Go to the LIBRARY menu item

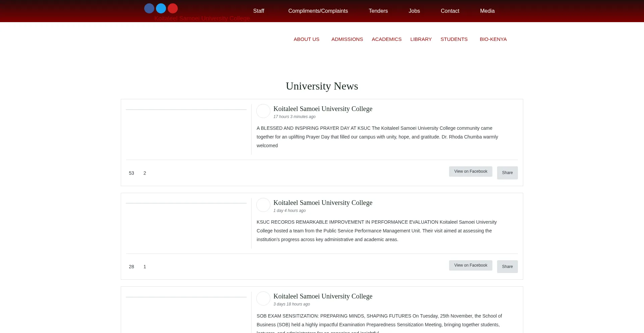click(x=421, y=39)
